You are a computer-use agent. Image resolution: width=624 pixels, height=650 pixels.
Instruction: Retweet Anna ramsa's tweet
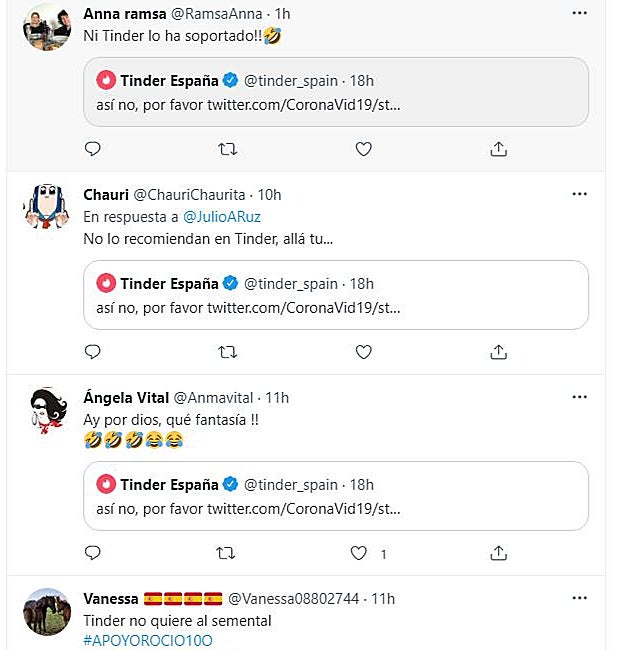[228, 149]
